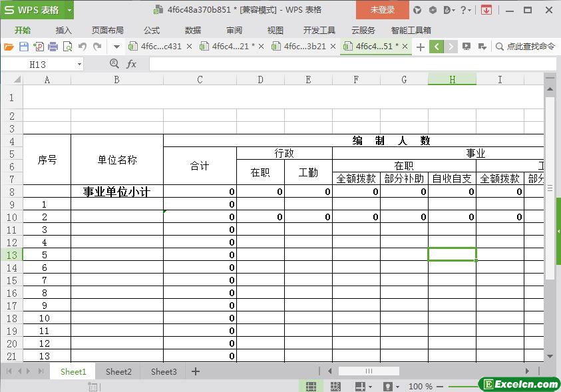Click the green previous tab arrow
This screenshot has height=392, width=561.
(x=437, y=47)
